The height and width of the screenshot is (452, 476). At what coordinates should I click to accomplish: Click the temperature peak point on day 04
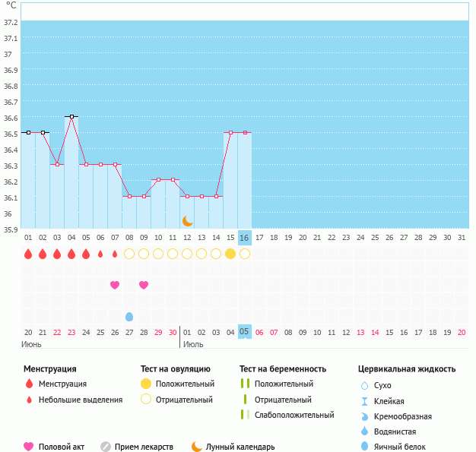tap(71, 117)
